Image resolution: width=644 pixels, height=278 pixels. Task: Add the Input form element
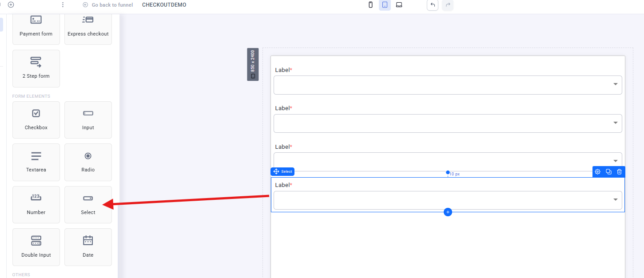(x=88, y=119)
